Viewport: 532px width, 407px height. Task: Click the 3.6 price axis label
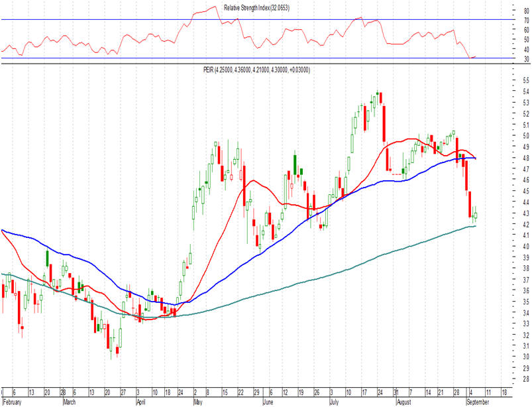pos(526,290)
